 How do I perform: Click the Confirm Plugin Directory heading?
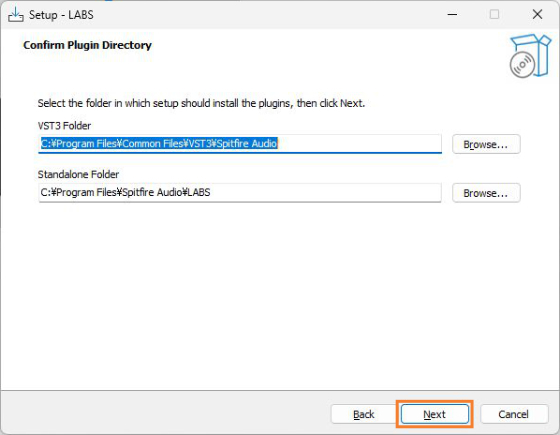88,45
